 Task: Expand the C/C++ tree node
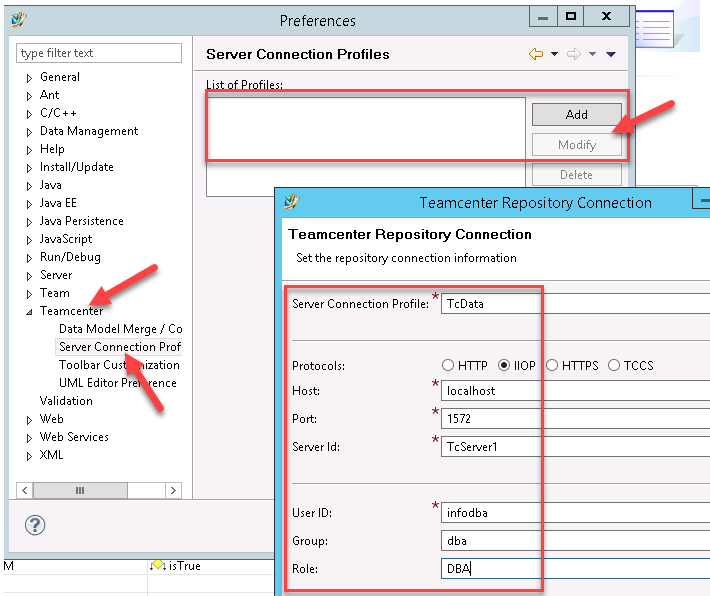click(29, 114)
